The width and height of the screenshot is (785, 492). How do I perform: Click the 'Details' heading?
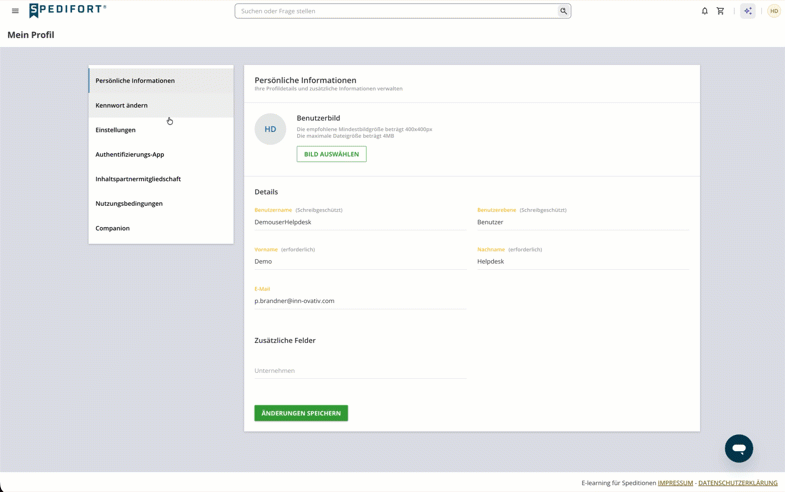click(x=266, y=192)
